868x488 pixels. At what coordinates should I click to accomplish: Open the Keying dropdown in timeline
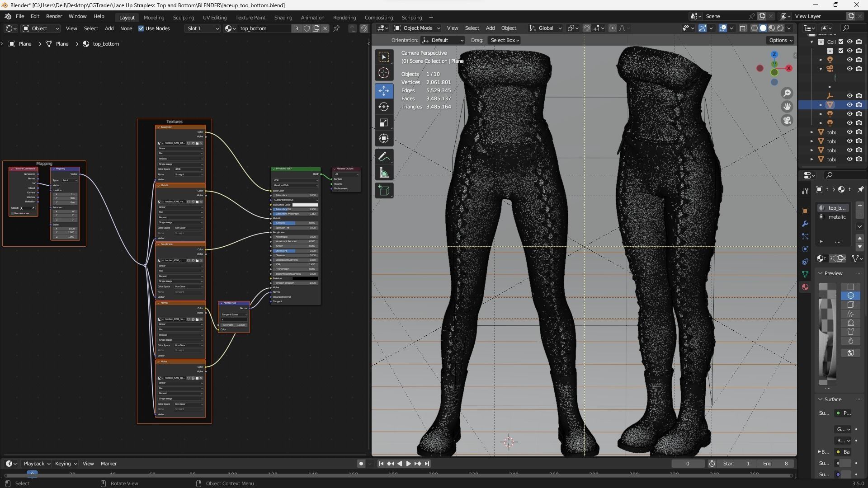click(66, 464)
